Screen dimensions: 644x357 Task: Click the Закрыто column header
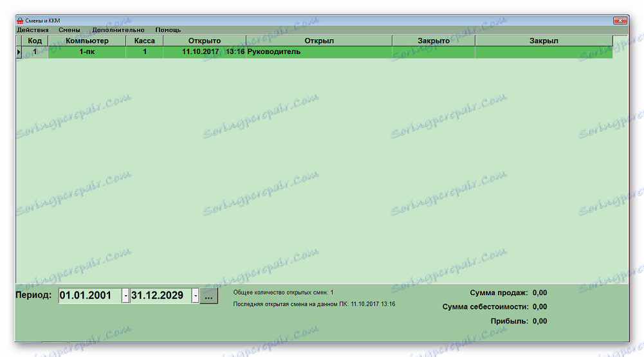point(434,41)
